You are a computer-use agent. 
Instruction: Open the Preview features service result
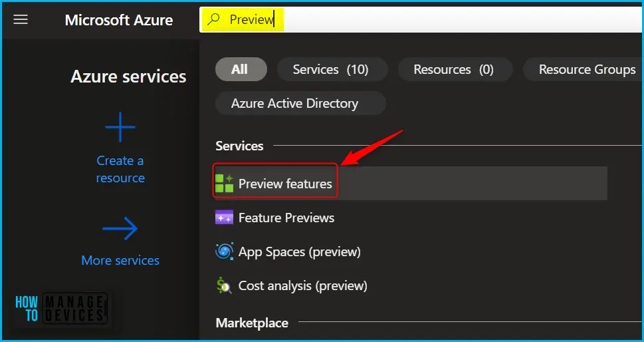(411, 184)
